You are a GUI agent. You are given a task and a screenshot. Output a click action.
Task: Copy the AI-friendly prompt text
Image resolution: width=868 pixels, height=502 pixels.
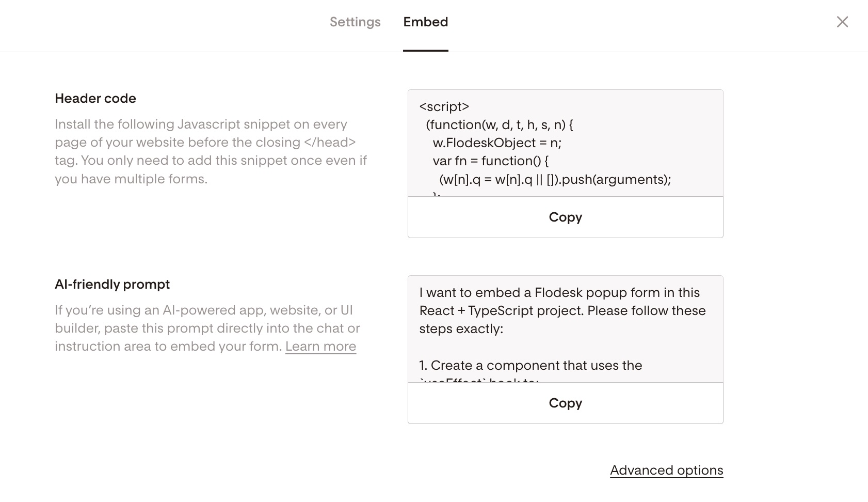(565, 403)
